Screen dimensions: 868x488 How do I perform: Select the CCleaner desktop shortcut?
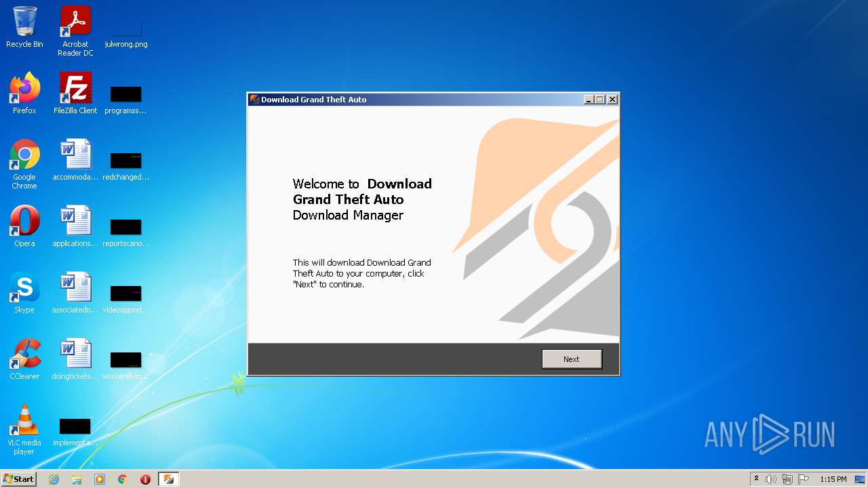pyautogui.click(x=24, y=359)
